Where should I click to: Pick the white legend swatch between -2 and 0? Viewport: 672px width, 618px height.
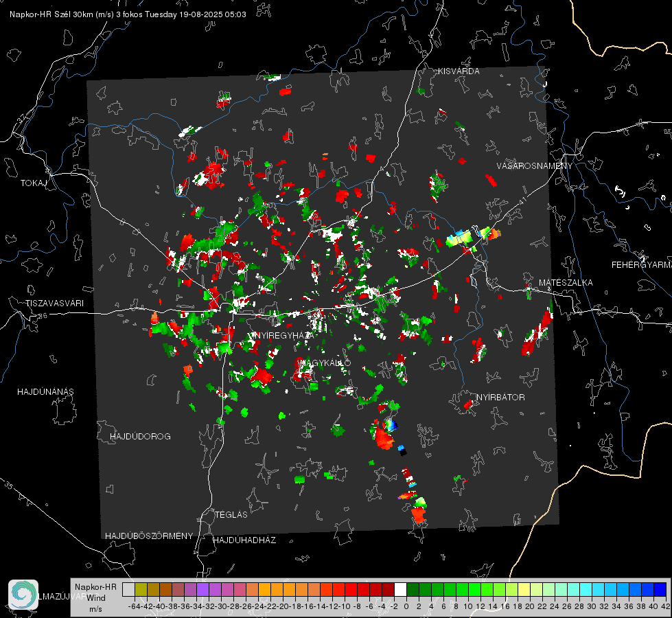pyautogui.click(x=400, y=590)
